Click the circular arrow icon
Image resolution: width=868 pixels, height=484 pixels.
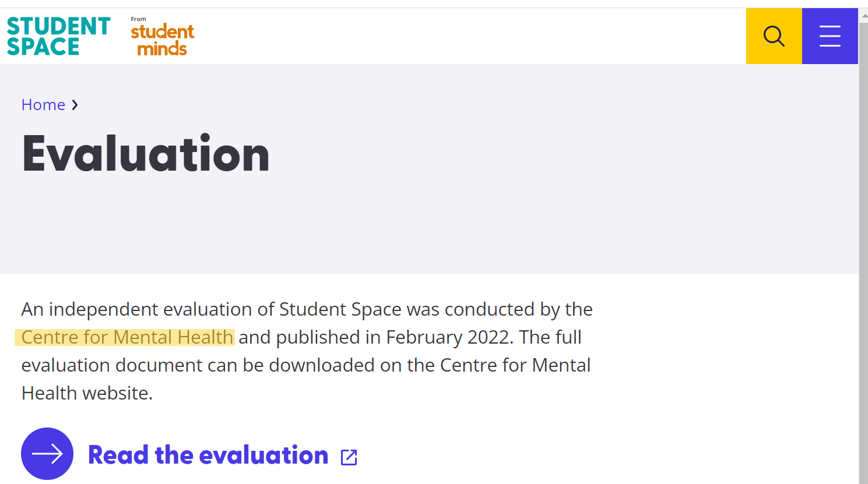coord(47,454)
